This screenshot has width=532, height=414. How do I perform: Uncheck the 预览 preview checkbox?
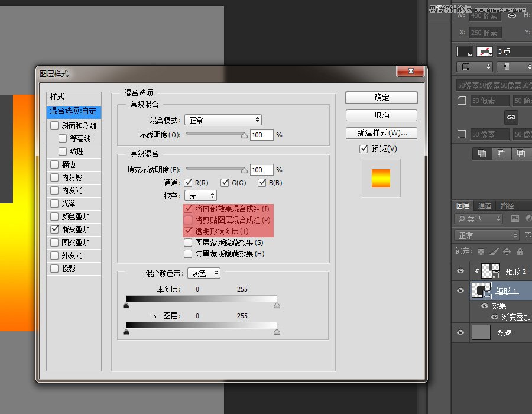pyautogui.click(x=364, y=148)
